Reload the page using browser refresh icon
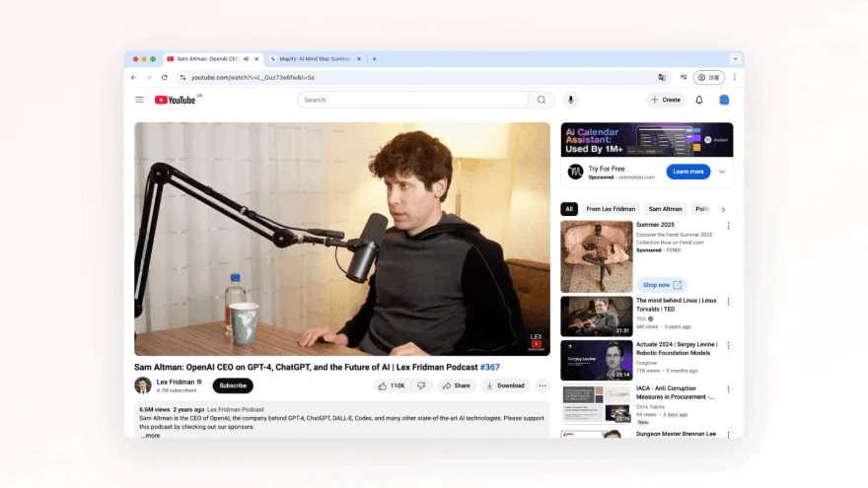Image resolution: width=868 pixels, height=488 pixels. (x=165, y=77)
